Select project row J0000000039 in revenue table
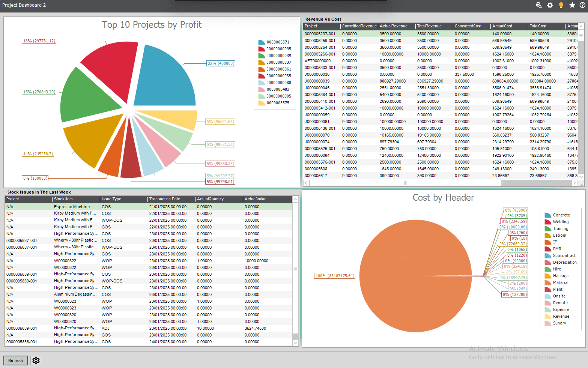Image resolution: width=588 pixels, height=368 pixels. pyautogui.click(x=441, y=81)
